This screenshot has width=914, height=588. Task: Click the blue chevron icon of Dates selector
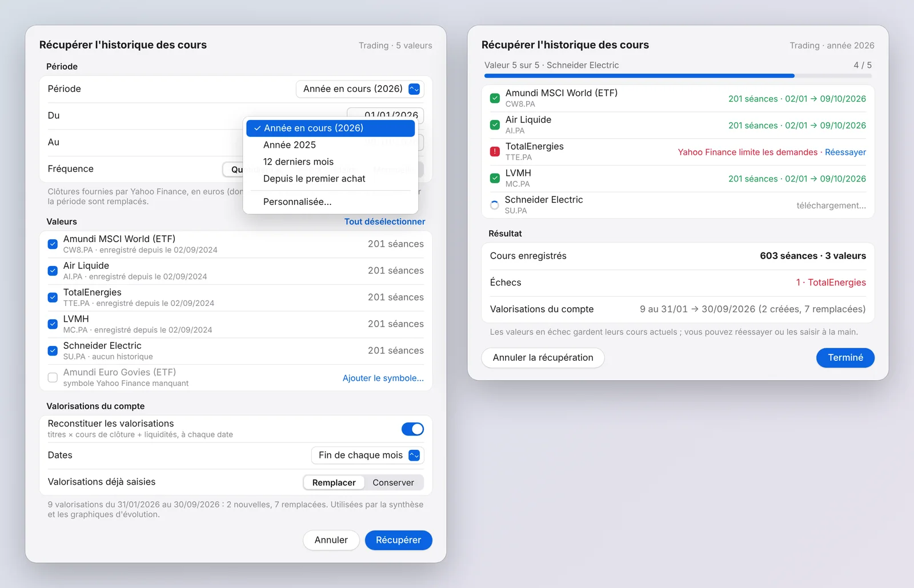pyautogui.click(x=414, y=455)
